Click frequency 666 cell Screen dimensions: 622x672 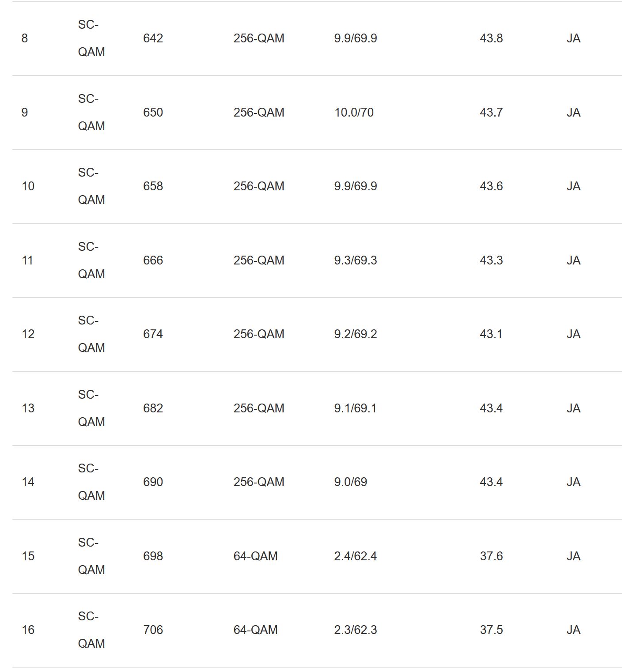coord(153,260)
